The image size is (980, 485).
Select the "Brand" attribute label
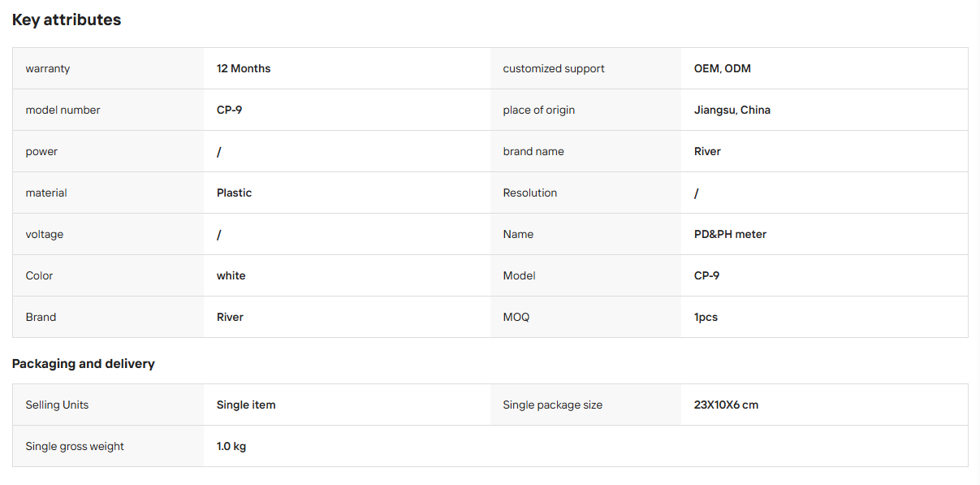click(41, 318)
